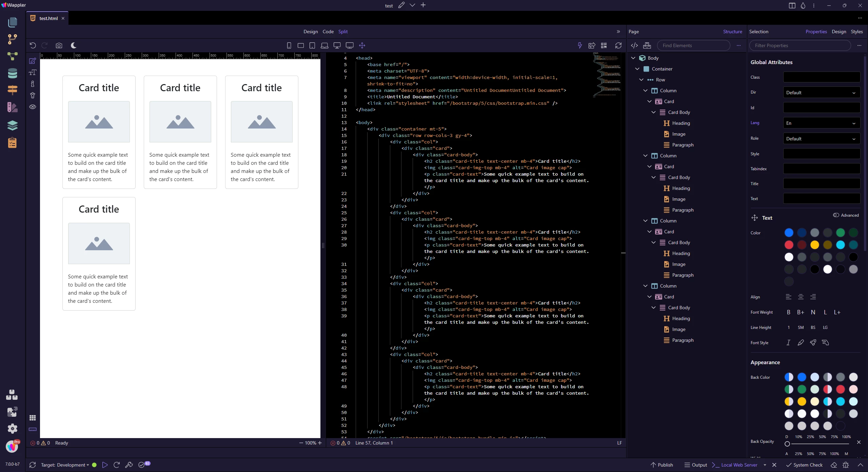This screenshot has height=472, width=868.
Task: Open the database manager icon in left sidebar
Action: pyautogui.click(x=13, y=73)
